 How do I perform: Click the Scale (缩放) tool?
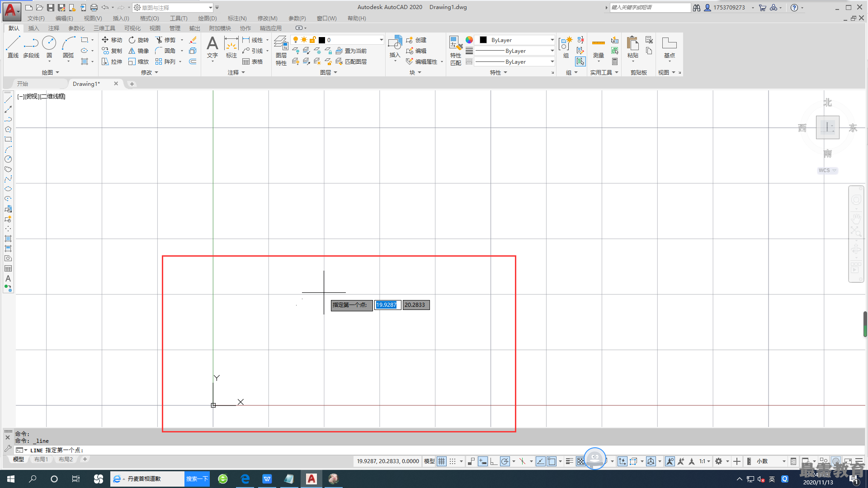pyautogui.click(x=138, y=61)
